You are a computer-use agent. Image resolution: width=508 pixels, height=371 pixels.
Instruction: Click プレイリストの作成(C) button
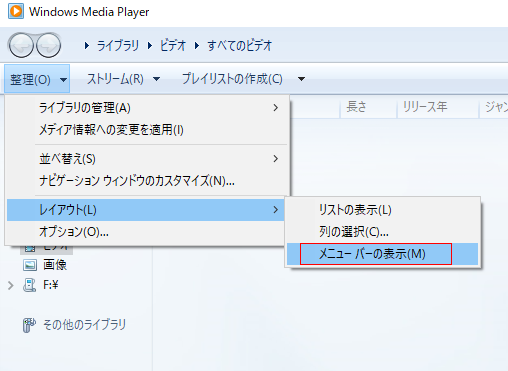232,79
